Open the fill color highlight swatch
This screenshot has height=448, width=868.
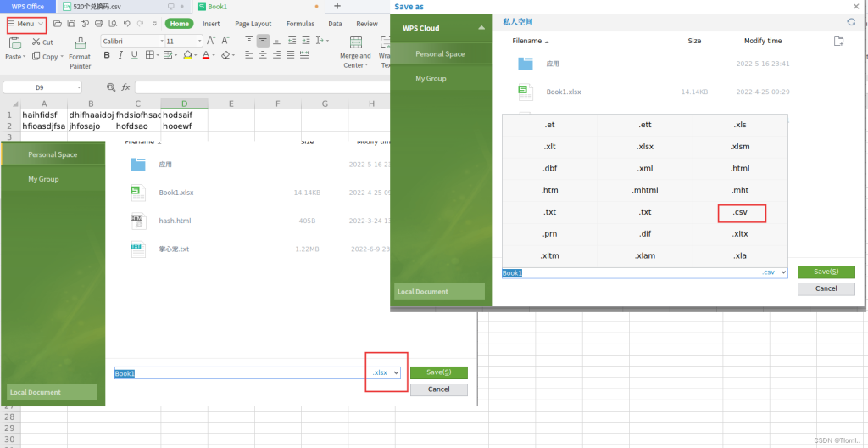pos(187,55)
